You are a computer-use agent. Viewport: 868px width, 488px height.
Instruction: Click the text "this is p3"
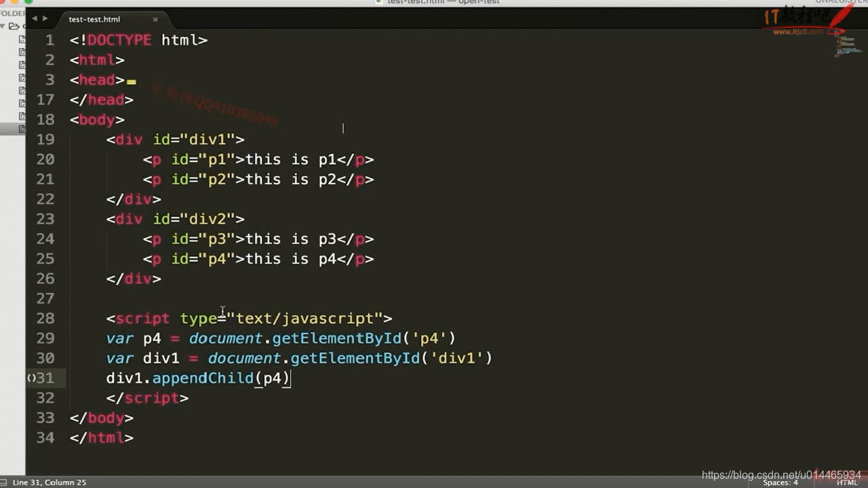pyautogui.click(x=291, y=239)
